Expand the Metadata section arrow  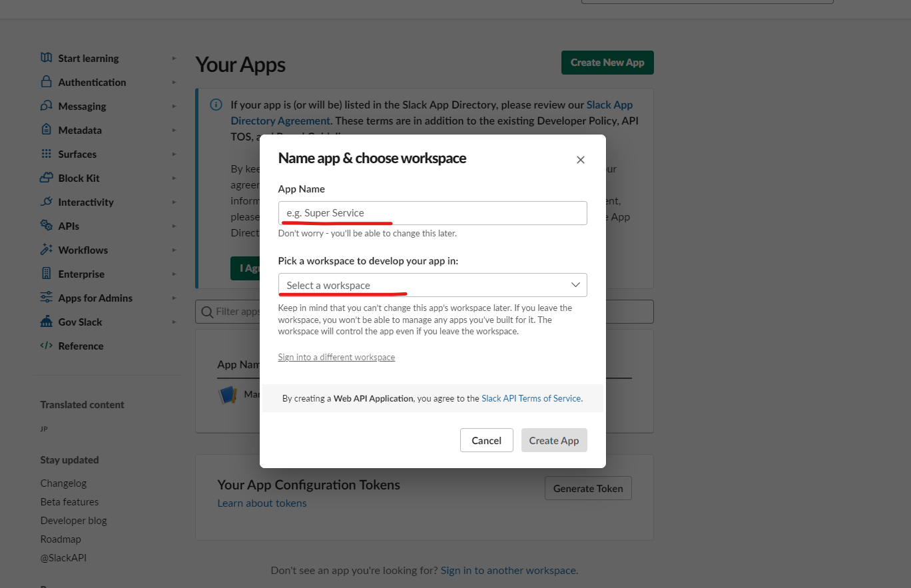click(174, 130)
